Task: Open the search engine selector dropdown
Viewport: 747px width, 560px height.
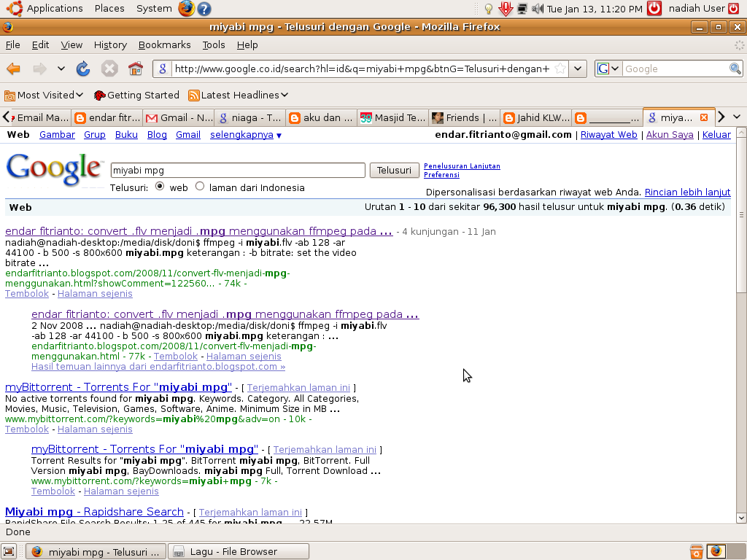Action: [608, 69]
